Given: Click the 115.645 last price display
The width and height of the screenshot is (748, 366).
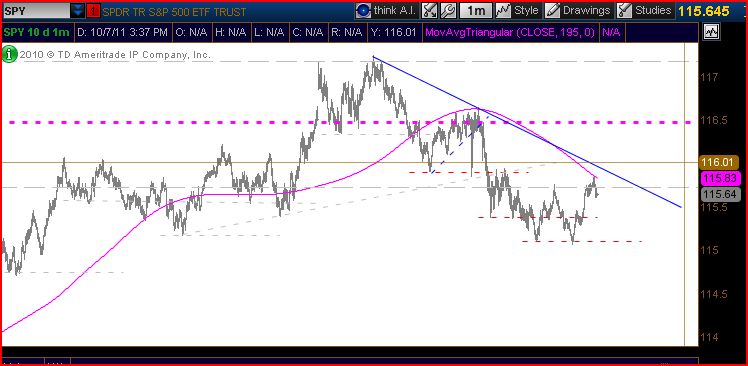Looking at the screenshot, I should pyautogui.click(x=704, y=11).
